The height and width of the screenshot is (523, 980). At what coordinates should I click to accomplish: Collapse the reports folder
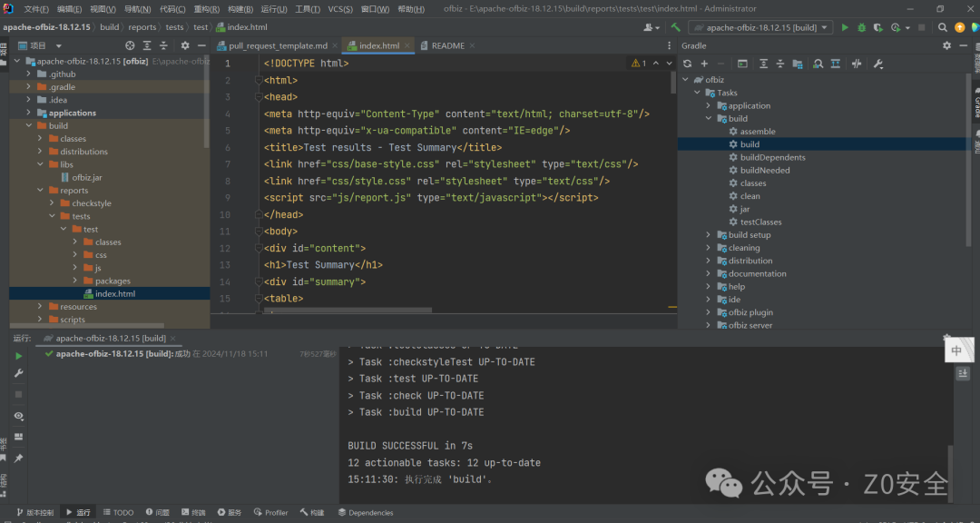[40, 190]
